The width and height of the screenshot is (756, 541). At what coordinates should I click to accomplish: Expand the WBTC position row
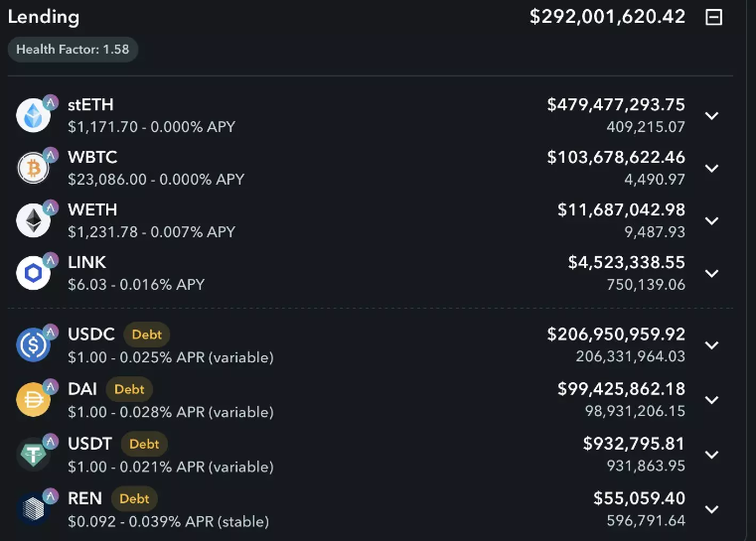click(711, 169)
